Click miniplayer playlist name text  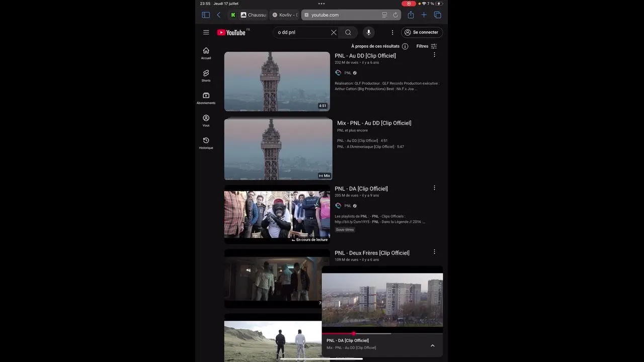pos(351,348)
